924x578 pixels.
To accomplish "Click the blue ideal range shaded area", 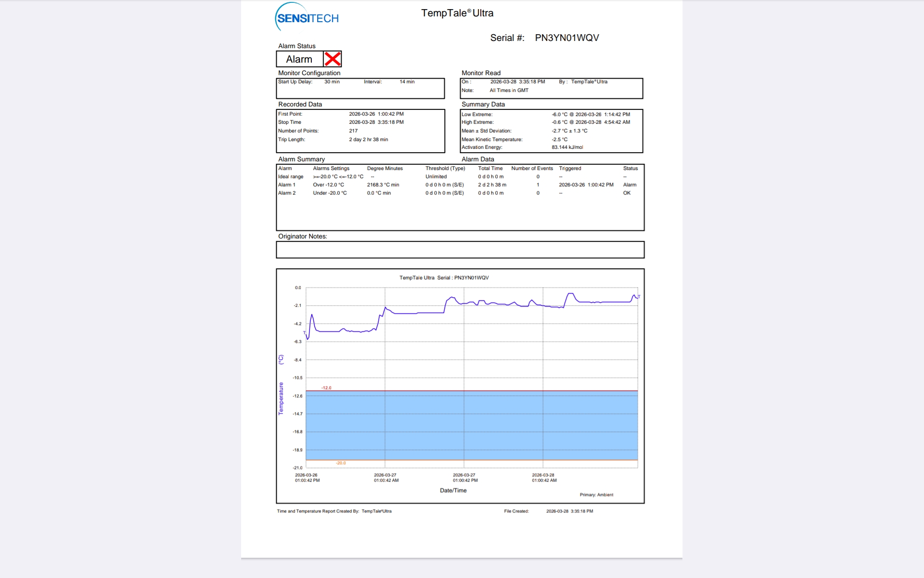I will pos(472,425).
